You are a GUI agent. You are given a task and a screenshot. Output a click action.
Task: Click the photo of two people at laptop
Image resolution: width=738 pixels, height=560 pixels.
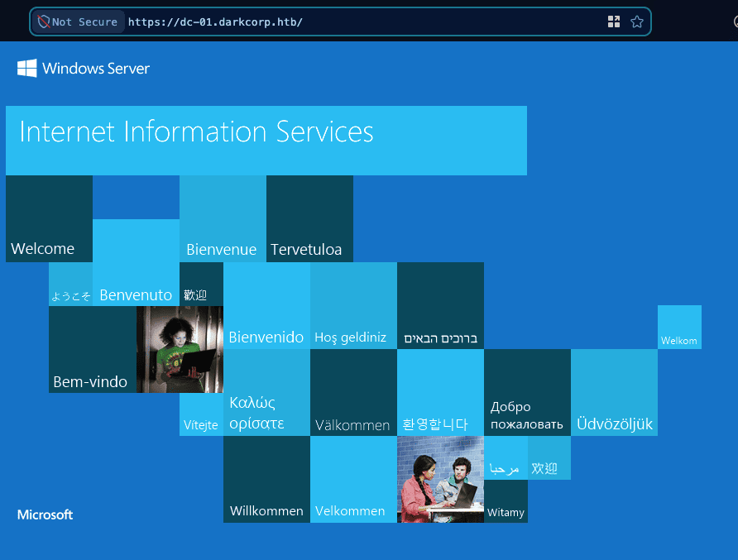(x=440, y=479)
